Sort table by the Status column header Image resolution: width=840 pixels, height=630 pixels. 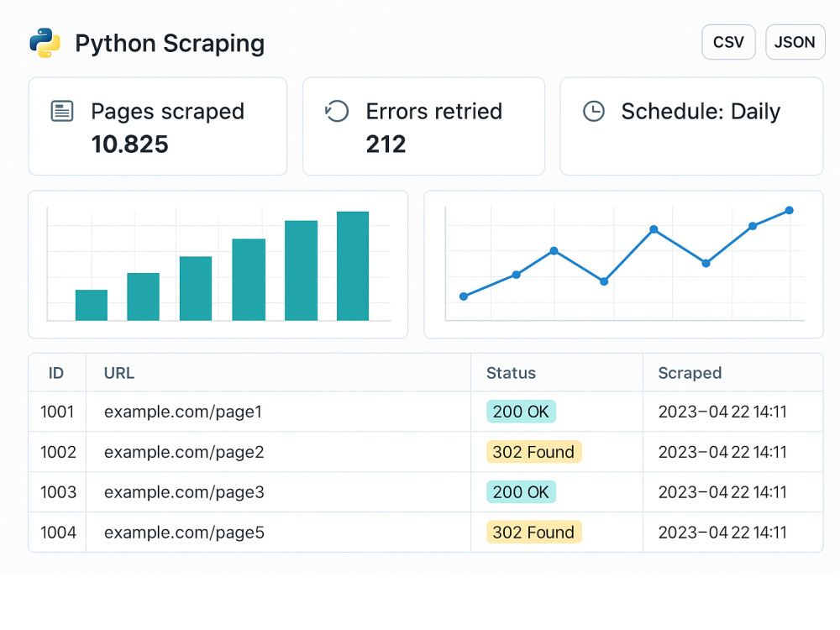coord(510,373)
